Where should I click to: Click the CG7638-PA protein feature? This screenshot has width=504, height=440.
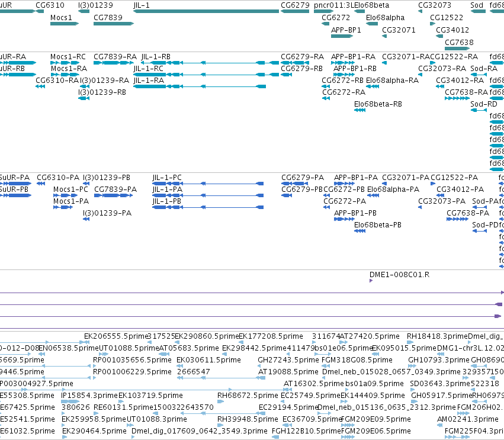[457, 219]
